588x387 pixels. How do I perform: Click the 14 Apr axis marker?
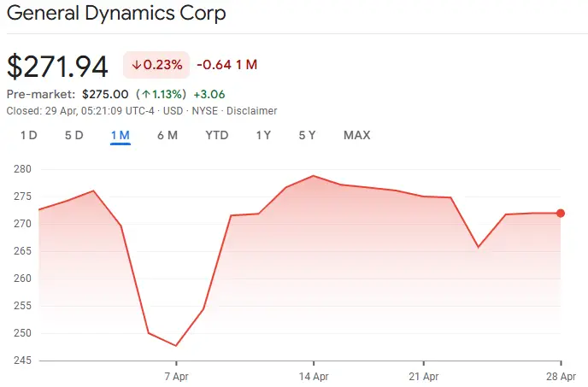[x=314, y=376]
